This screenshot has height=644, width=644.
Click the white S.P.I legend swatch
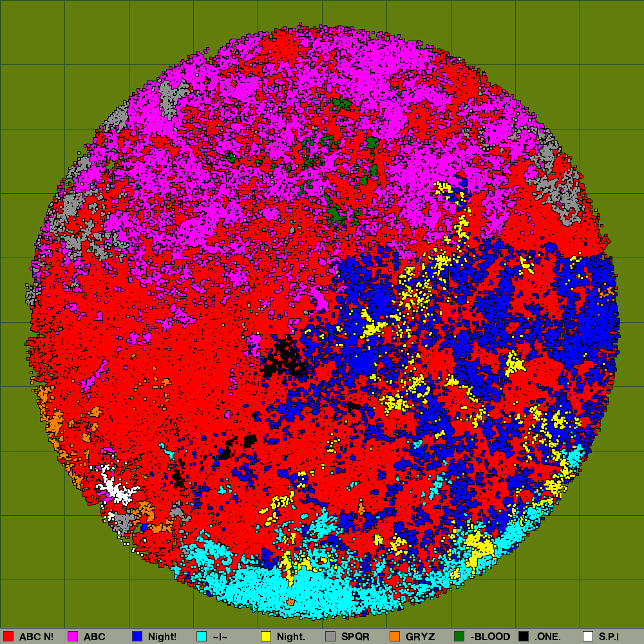[588, 636]
